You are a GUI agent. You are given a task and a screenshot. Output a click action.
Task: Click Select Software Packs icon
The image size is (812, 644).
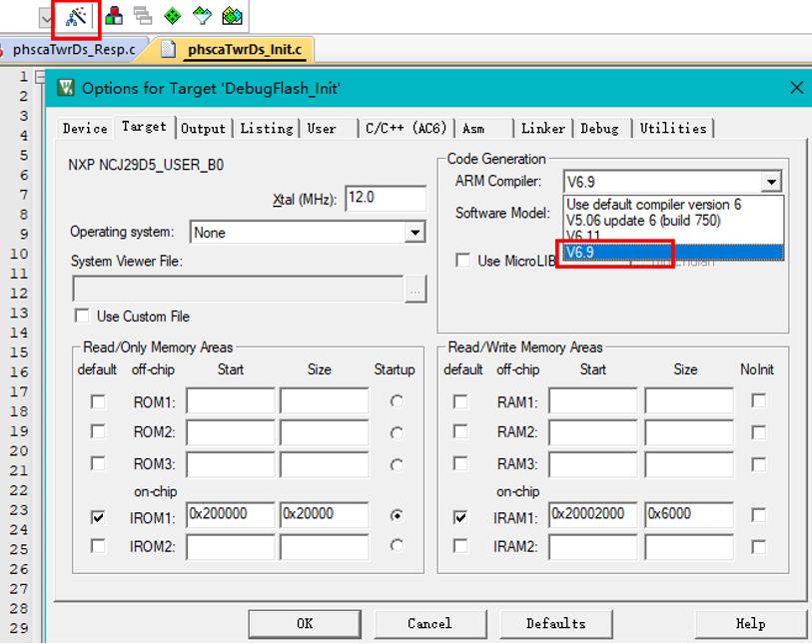[203, 16]
